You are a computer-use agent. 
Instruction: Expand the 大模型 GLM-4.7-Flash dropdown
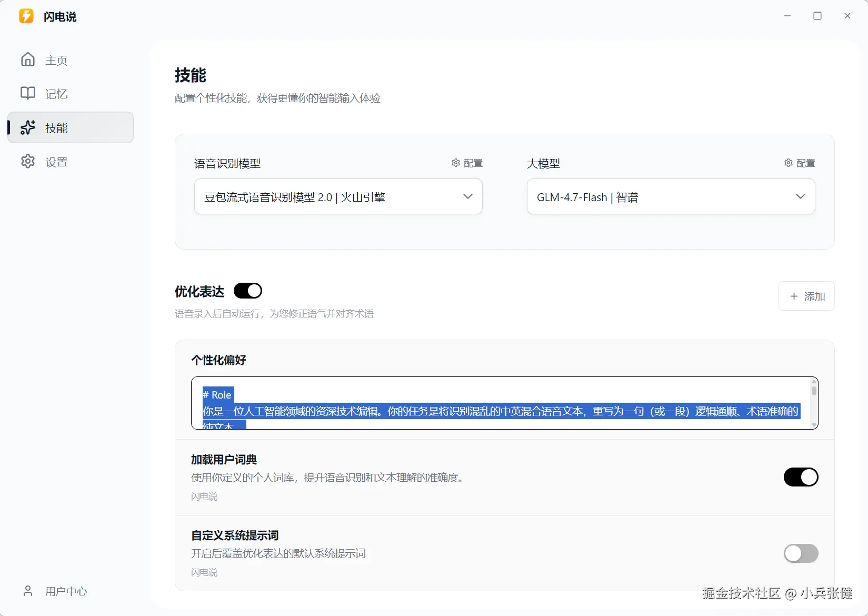pyautogui.click(x=671, y=196)
